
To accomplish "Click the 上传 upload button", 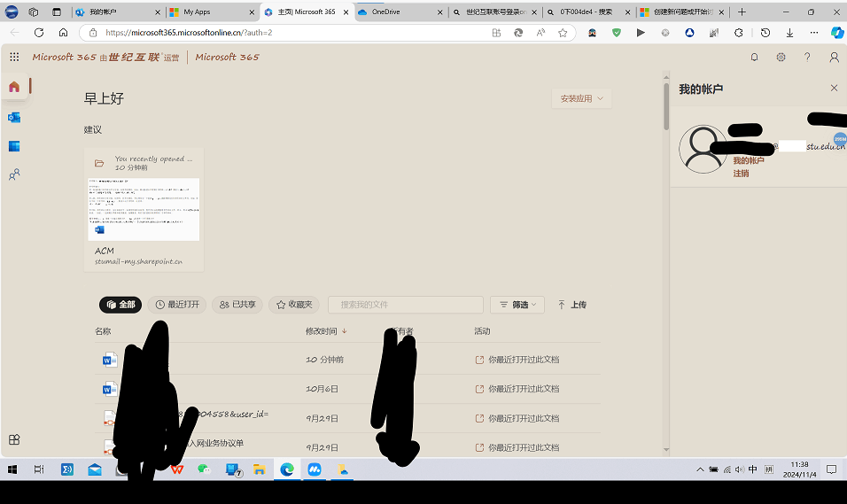I will tap(572, 305).
